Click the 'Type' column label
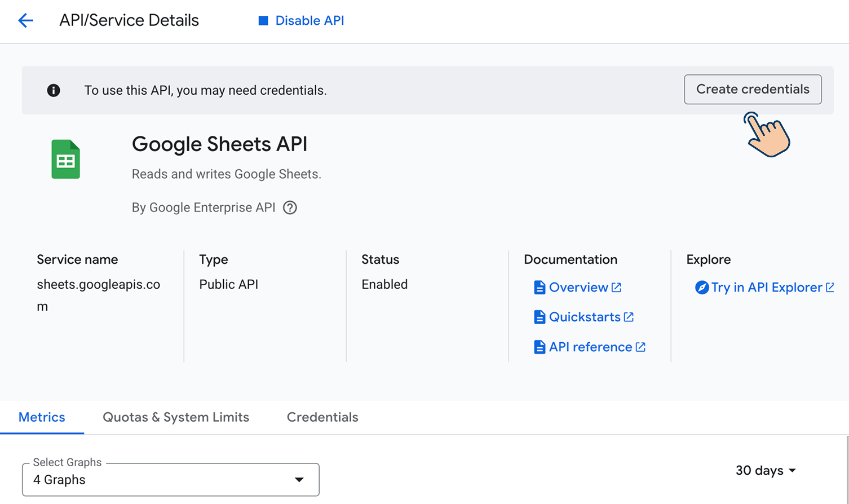The width and height of the screenshot is (849, 504). coord(214,259)
